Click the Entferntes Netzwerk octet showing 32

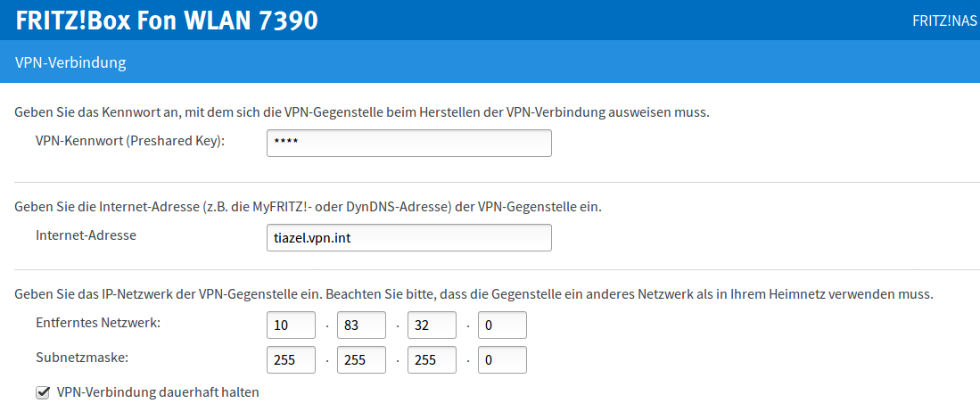pos(432,325)
